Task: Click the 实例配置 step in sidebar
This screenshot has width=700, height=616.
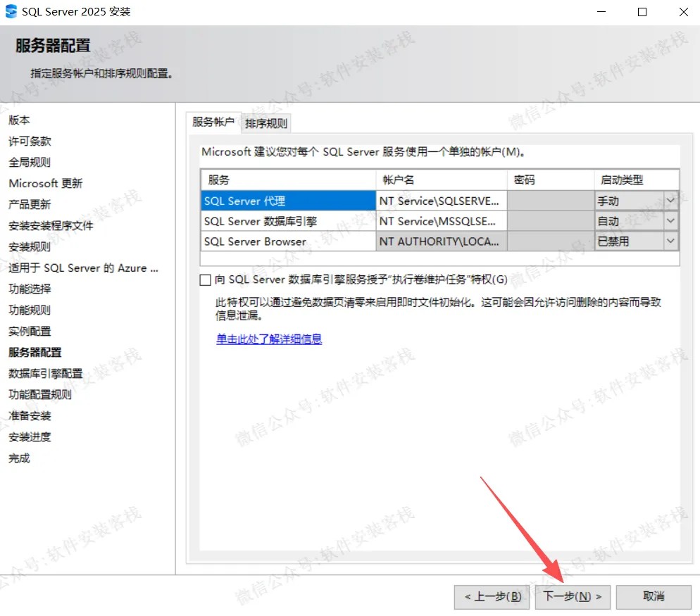Action: click(x=30, y=331)
